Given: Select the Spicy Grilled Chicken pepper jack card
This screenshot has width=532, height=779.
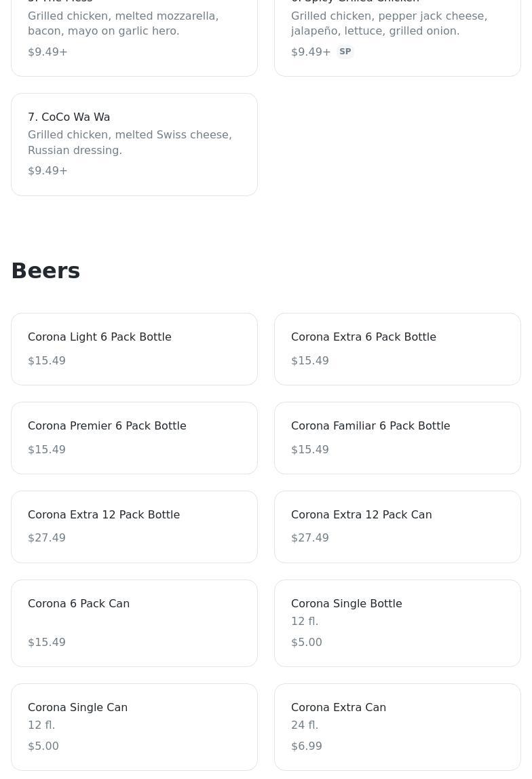Looking at the screenshot, I should coord(398,35).
